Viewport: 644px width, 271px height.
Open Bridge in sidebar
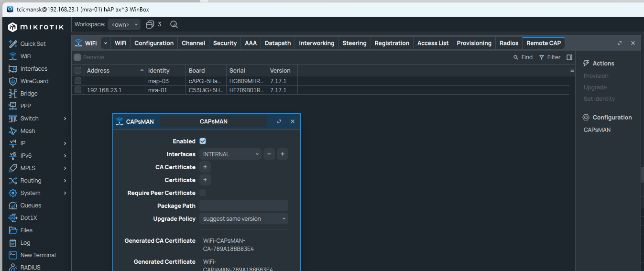point(29,93)
